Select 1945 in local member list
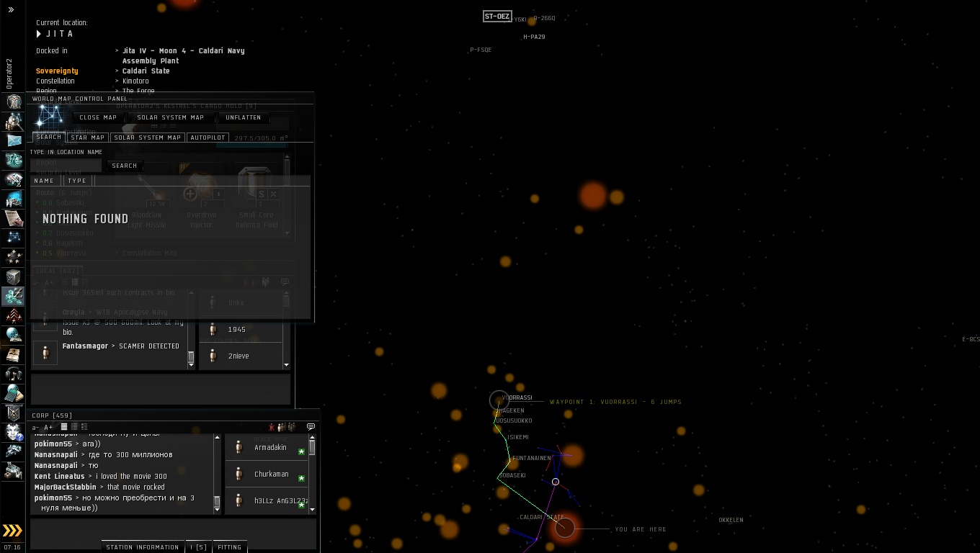 pyautogui.click(x=241, y=329)
